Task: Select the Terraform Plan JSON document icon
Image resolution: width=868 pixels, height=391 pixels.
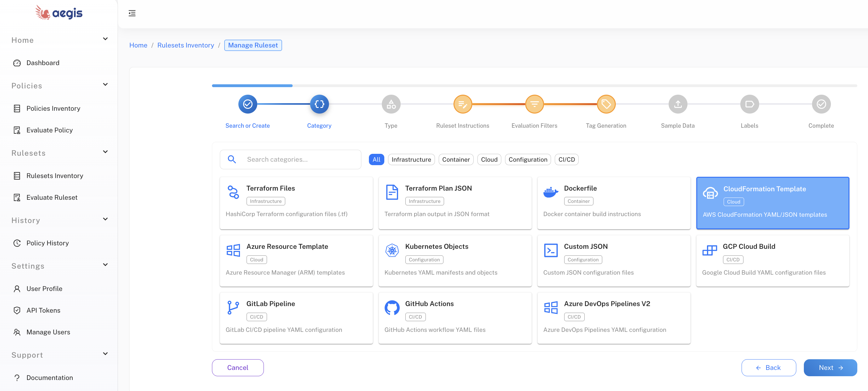Action: coord(392,192)
